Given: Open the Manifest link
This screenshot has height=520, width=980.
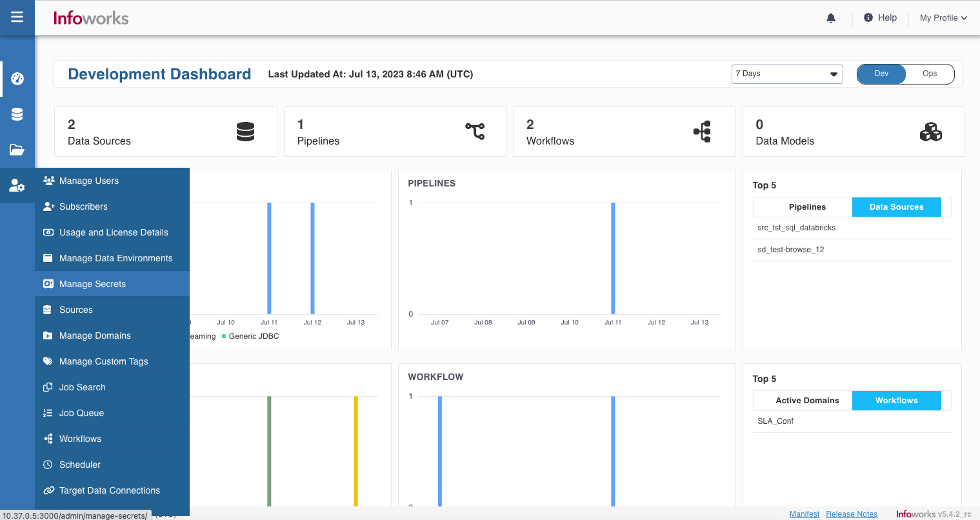Looking at the screenshot, I should coord(805,514).
